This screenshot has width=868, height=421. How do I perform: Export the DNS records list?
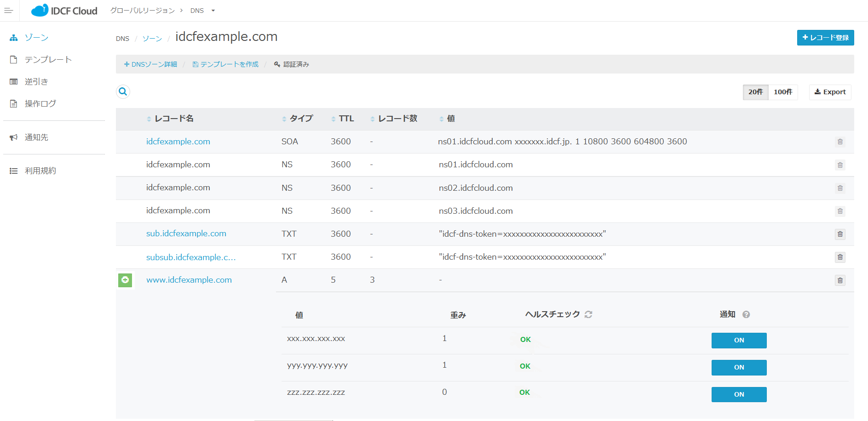point(830,92)
